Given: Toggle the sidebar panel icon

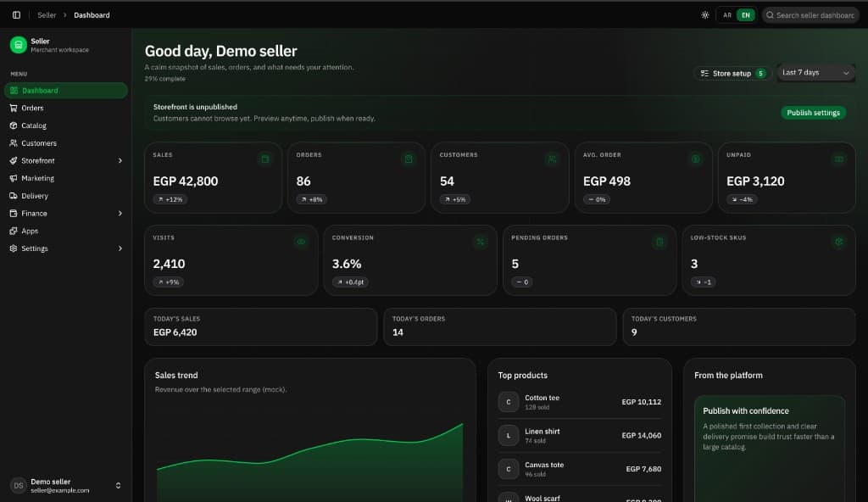Looking at the screenshot, I should point(17,15).
